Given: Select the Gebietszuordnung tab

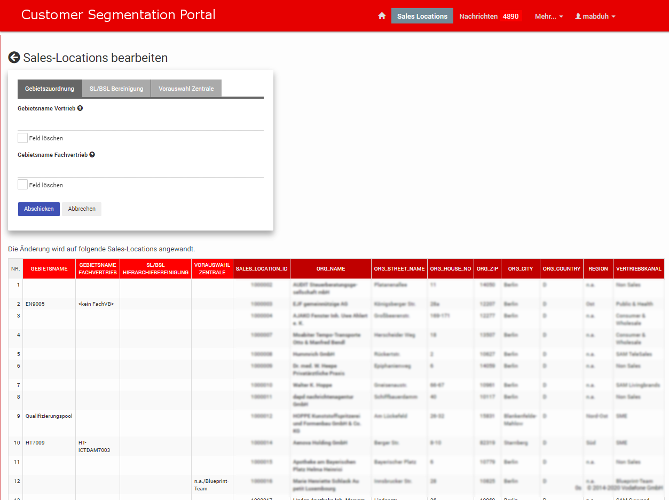Looking at the screenshot, I should [49, 89].
